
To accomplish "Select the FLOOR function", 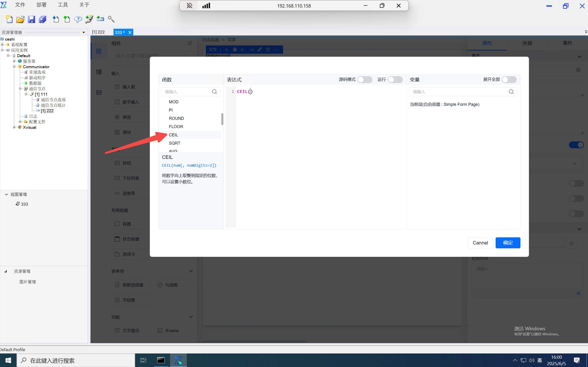I will click(x=176, y=126).
